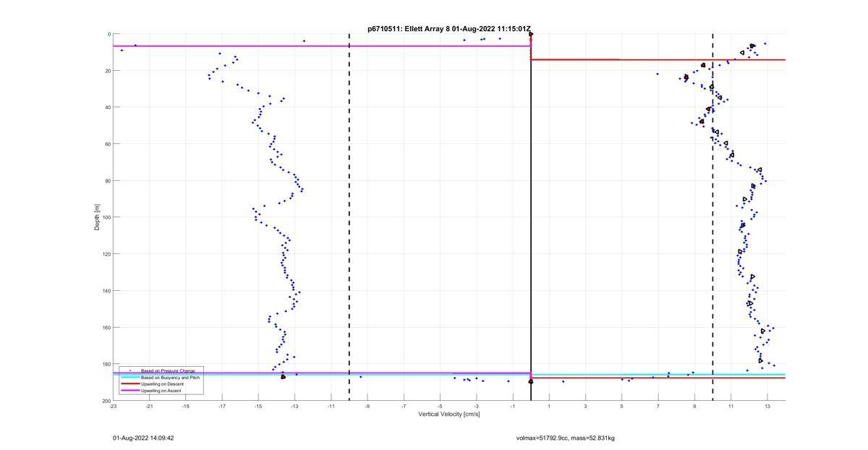The height and width of the screenshot is (450, 868).
Task: Click the magenta line sample in legend
Action: [x=129, y=391]
